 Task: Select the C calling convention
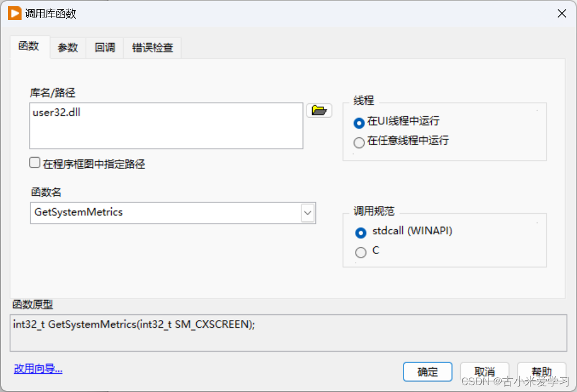tap(360, 252)
